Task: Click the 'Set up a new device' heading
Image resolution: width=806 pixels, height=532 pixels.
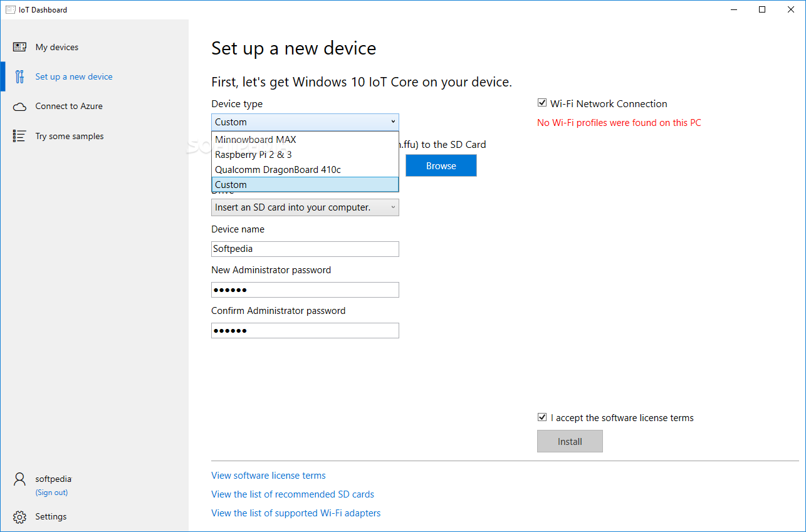Action: [x=294, y=48]
